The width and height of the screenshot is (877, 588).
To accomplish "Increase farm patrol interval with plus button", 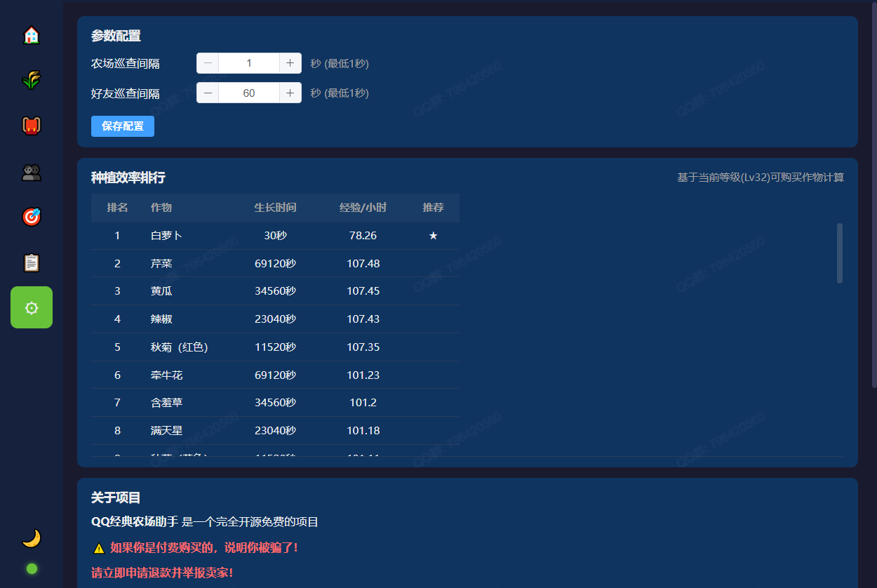I will point(290,63).
